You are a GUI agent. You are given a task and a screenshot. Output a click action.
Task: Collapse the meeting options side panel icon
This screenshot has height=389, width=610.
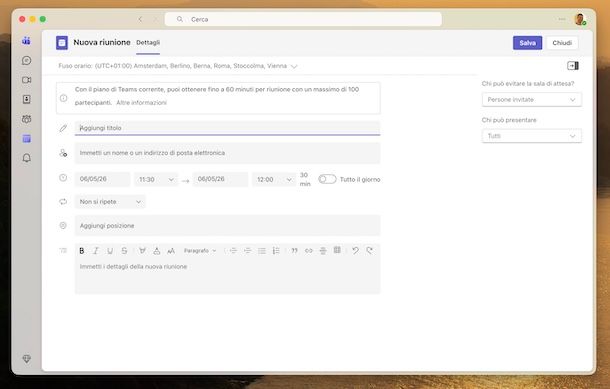point(573,66)
